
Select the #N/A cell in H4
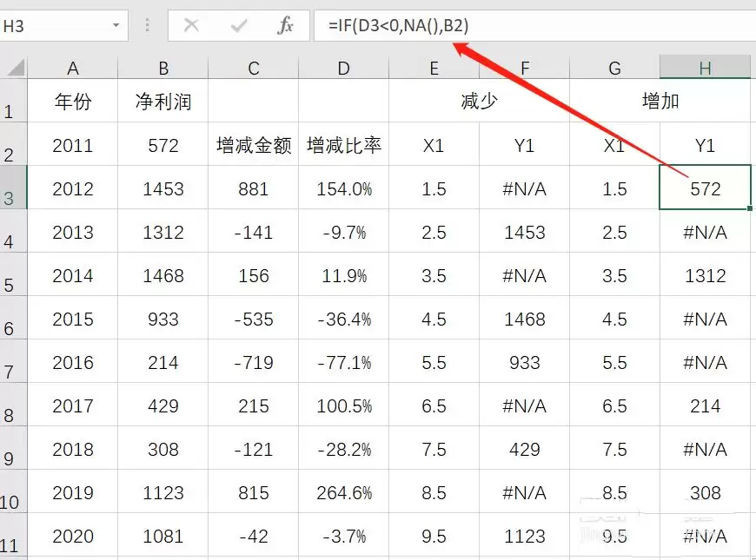tap(705, 232)
